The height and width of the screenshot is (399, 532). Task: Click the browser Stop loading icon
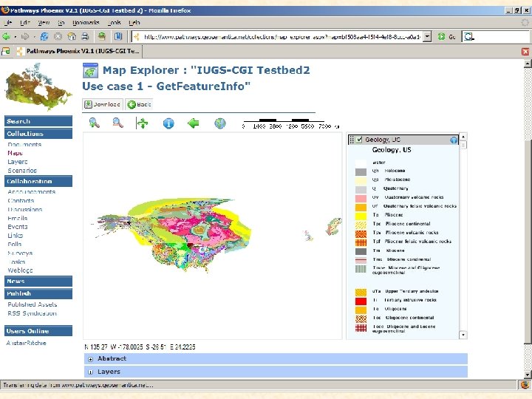coord(58,36)
